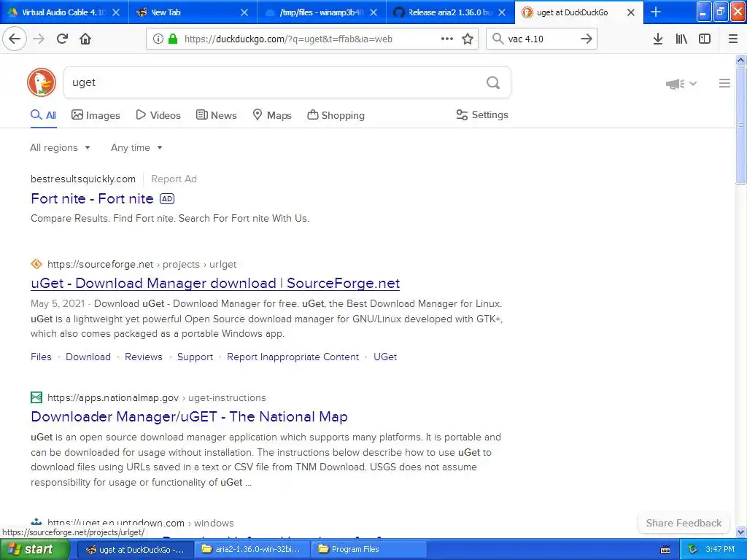This screenshot has height=560, width=747.
Task: Click the taskbar clock 3:47 PM
Action: (720, 549)
